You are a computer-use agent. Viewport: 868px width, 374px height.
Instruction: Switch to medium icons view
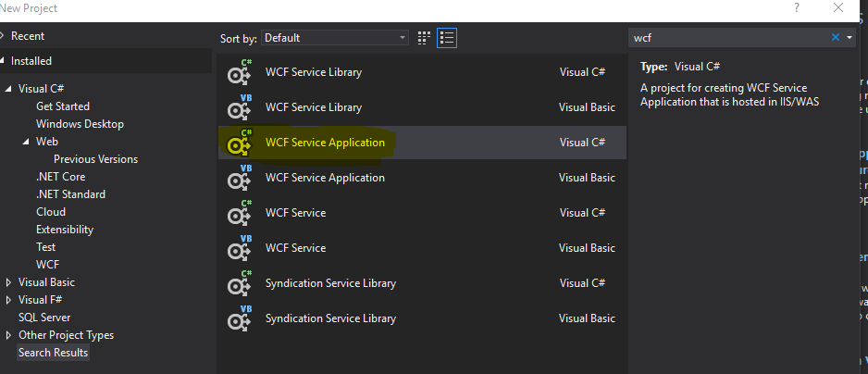pos(425,38)
